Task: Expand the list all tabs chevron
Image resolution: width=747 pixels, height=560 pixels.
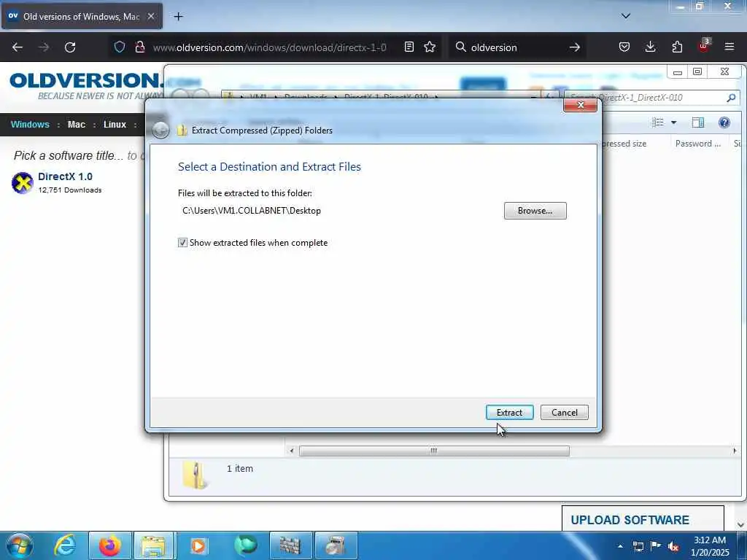Action: pos(625,16)
